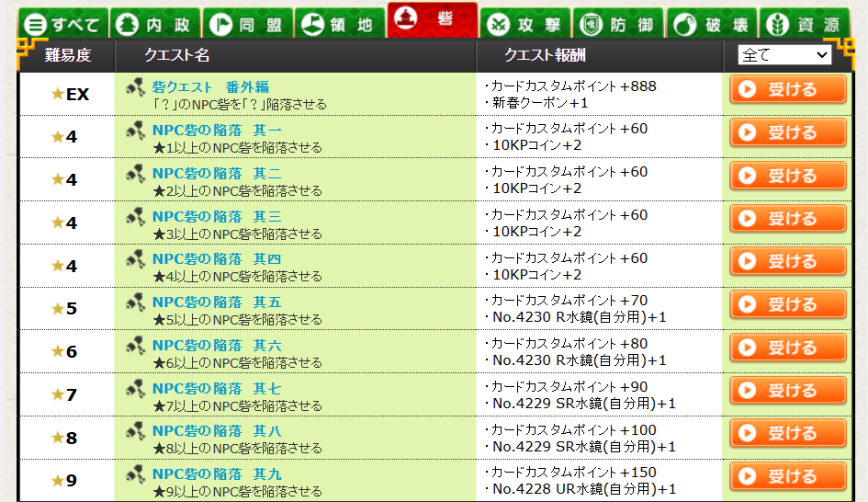
Task: Open the NPC砦の陥落 其七 quest link
Action: [217, 388]
